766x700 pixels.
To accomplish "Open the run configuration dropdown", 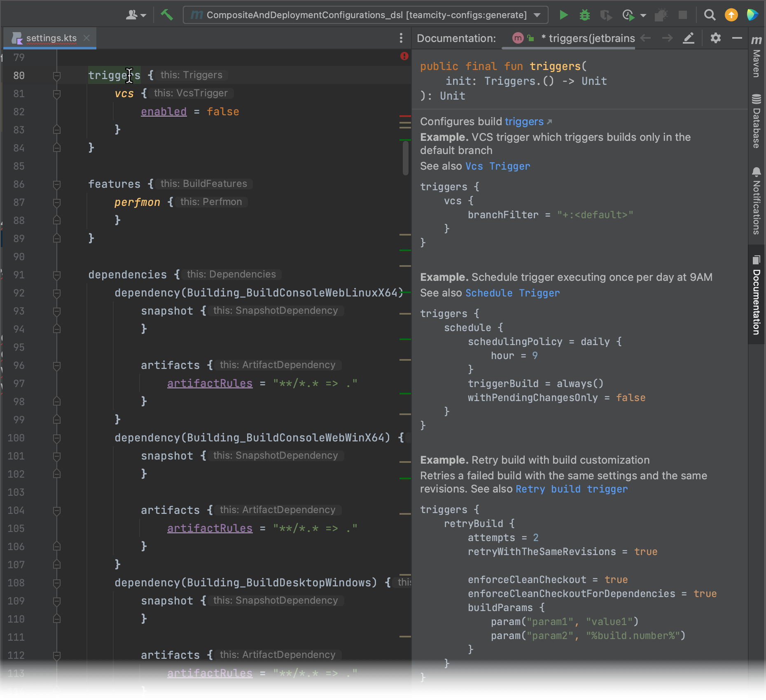I will click(537, 15).
